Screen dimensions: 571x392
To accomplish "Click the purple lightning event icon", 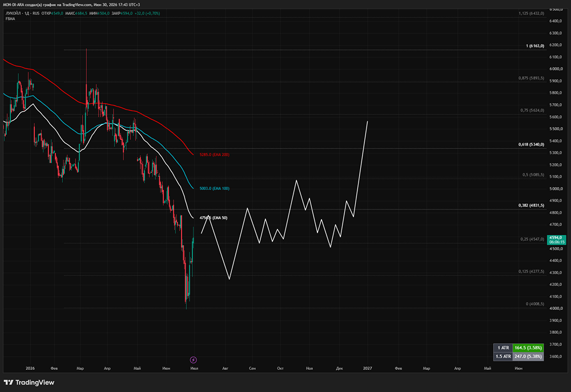I will pos(194,360).
